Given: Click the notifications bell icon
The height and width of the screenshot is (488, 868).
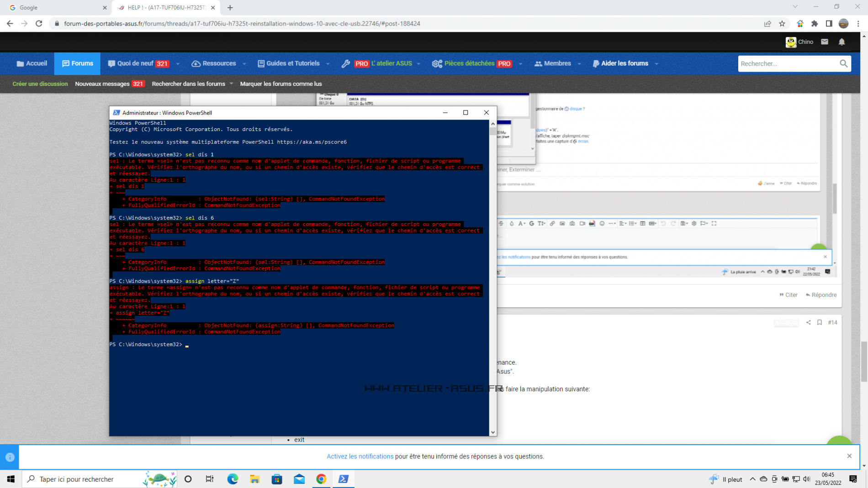Looking at the screenshot, I should pos(842,42).
